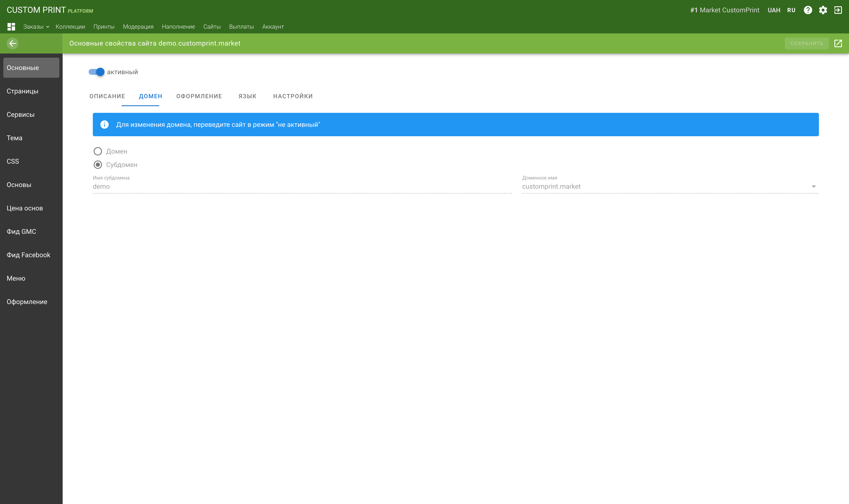The height and width of the screenshot is (504, 849).
Task: Change language via RU button
Action: 791,10
